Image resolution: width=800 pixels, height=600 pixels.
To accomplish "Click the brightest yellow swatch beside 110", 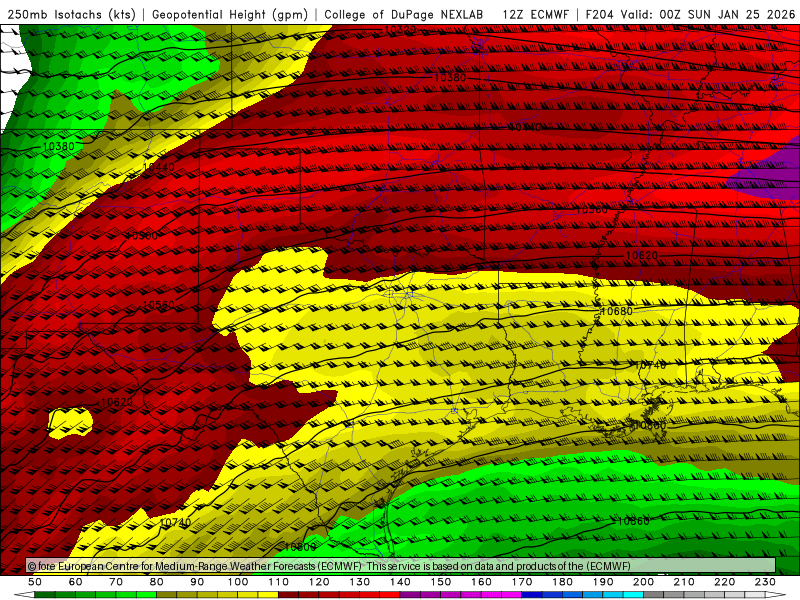I will [268, 595].
